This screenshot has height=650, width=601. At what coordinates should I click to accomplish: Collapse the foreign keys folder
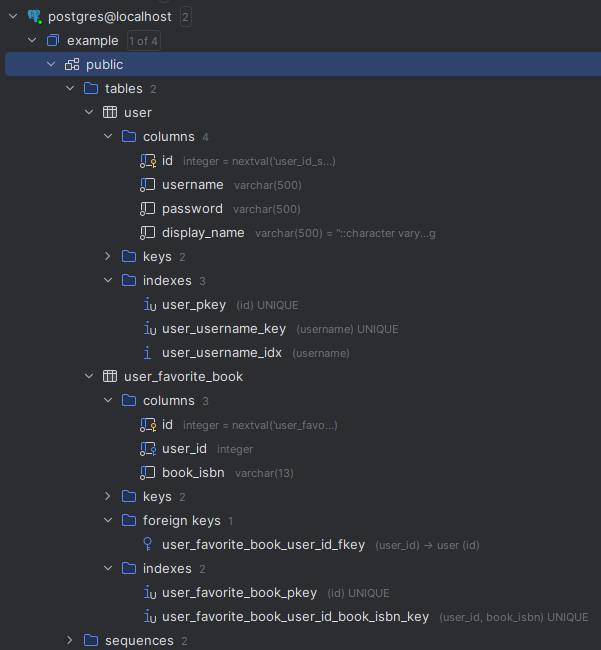108,521
